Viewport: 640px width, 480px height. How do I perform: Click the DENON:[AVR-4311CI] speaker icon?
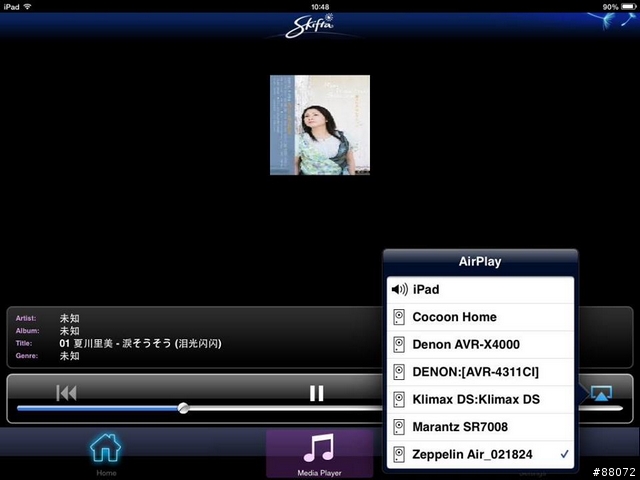click(399, 372)
